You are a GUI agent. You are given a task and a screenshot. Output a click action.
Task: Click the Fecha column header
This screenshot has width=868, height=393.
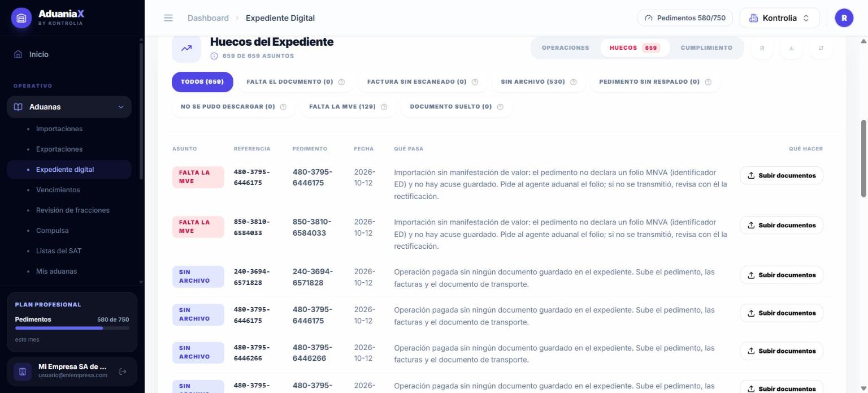click(x=364, y=149)
